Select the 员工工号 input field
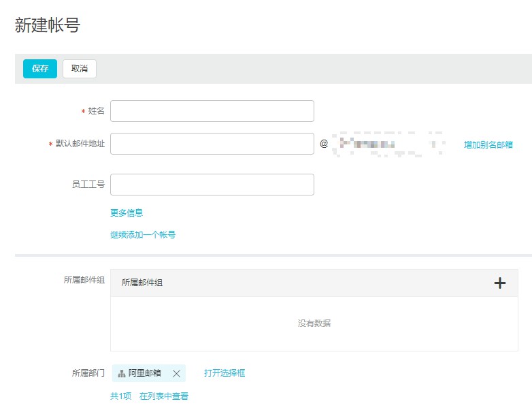Screen dimensions: 532x408 [x=212, y=185]
